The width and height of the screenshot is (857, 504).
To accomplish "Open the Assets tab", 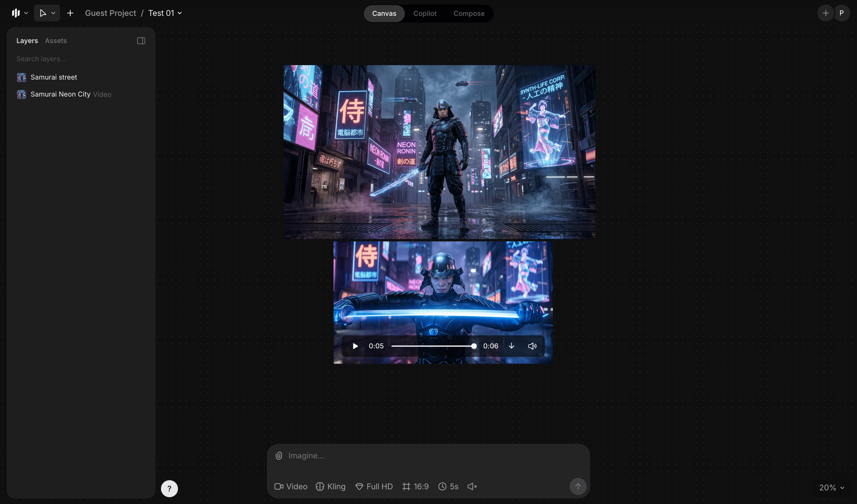I will coord(56,41).
